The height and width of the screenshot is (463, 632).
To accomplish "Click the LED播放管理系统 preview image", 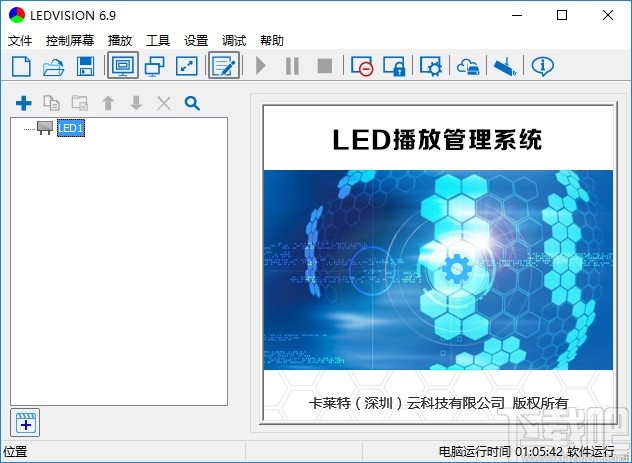I will click(x=438, y=263).
